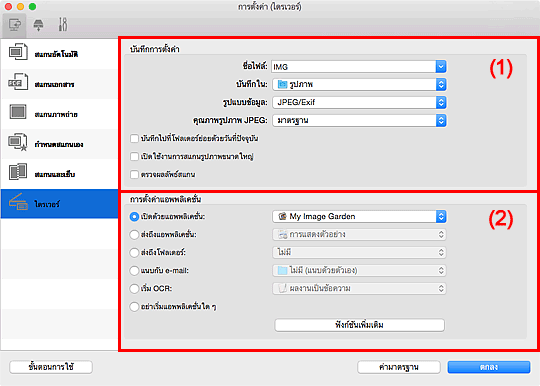The width and height of the screenshot is (540, 386).
Task: Select the สแกนเอกสาร document scan icon
Action: point(18,82)
